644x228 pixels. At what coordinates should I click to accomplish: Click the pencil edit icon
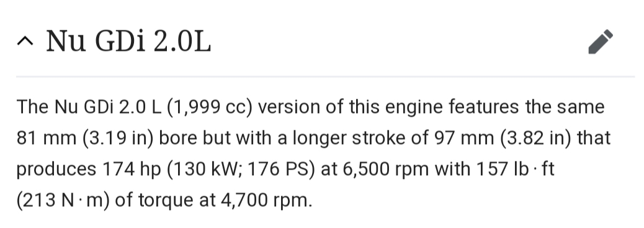(601, 42)
